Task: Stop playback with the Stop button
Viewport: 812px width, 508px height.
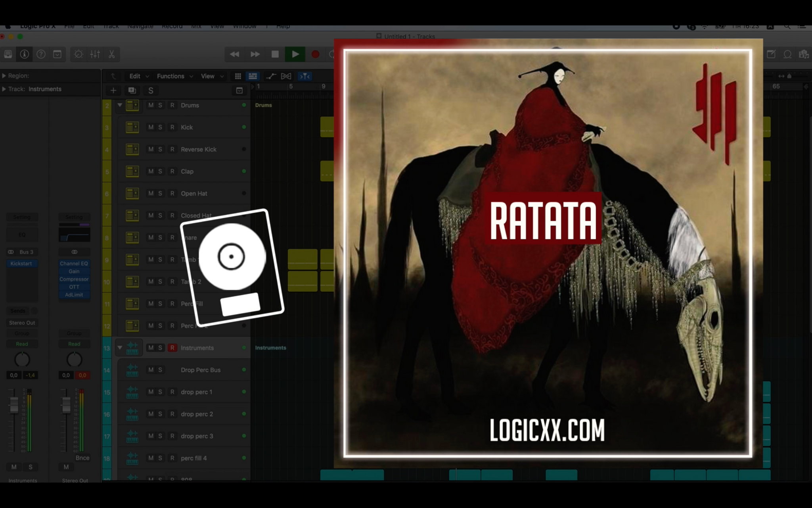Action: [x=275, y=54]
